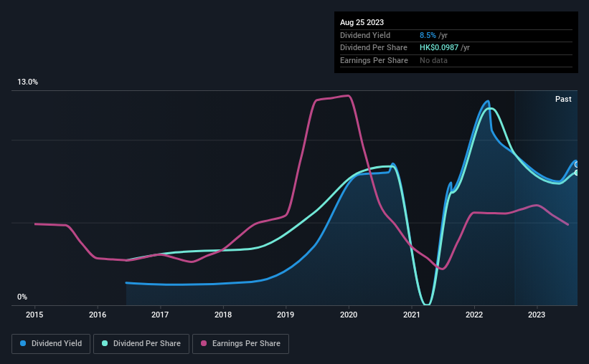The width and height of the screenshot is (589, 364).
Task: Toggle the Dividend Yield legend button
Action: [51, 344]
